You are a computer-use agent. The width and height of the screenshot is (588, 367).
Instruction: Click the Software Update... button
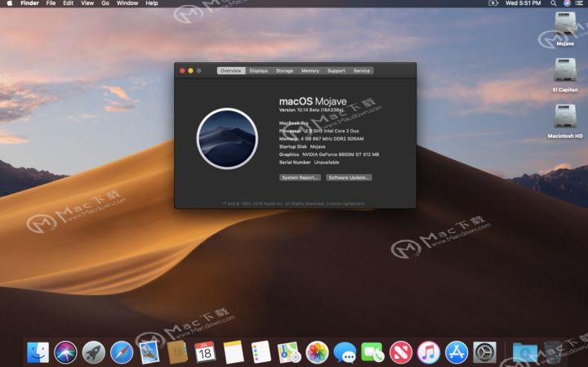350,177
